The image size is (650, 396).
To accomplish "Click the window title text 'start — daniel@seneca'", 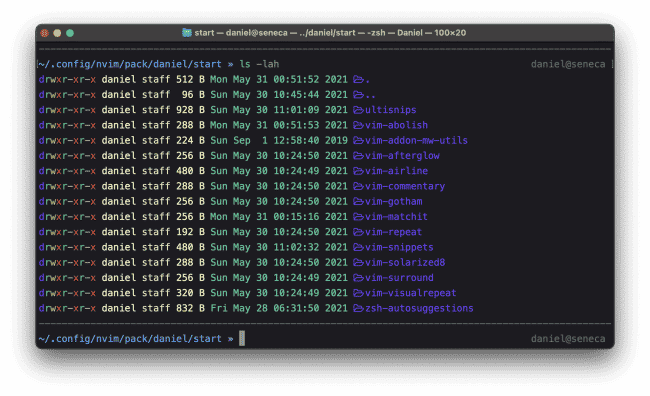I will coord(241,33).
